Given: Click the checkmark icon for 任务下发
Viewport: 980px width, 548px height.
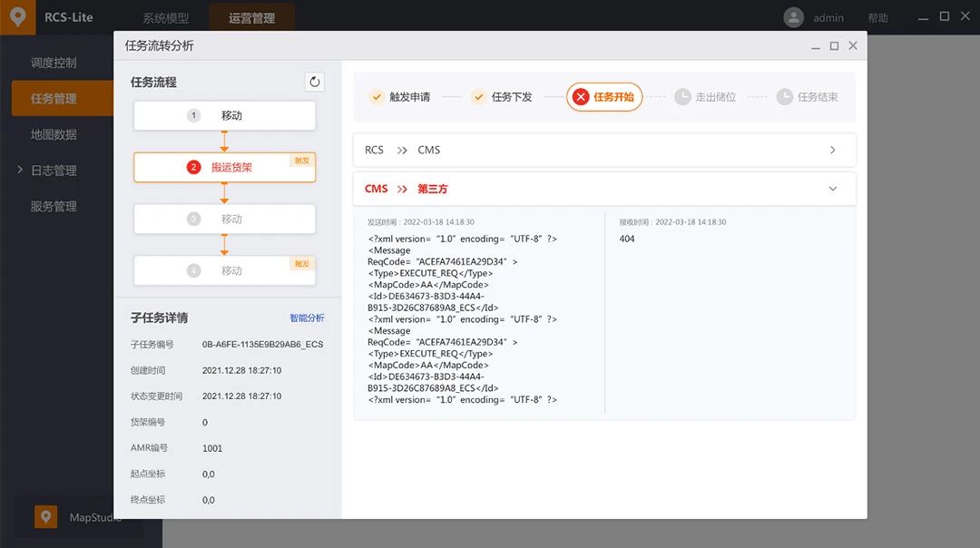Looking at the screenshot, I should coord(479,97).
